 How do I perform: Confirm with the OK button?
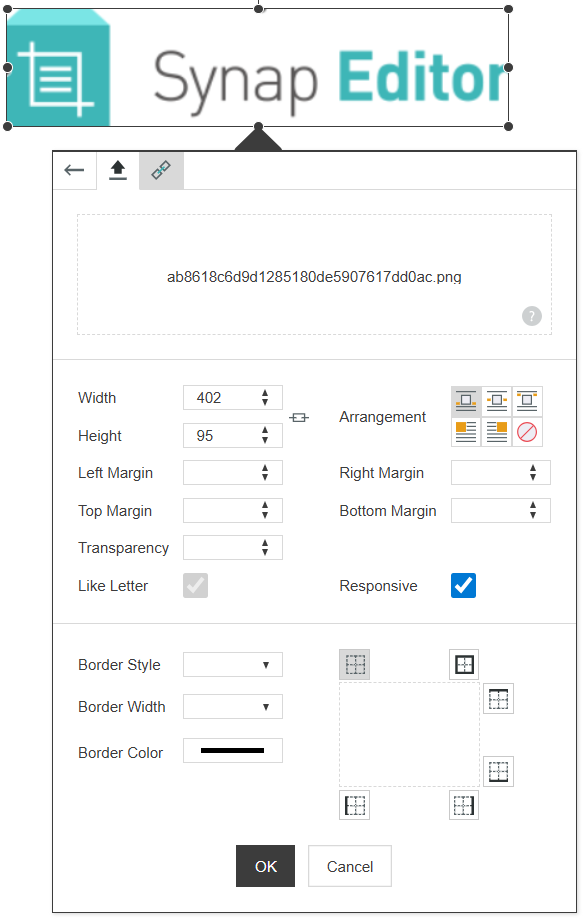265,866
